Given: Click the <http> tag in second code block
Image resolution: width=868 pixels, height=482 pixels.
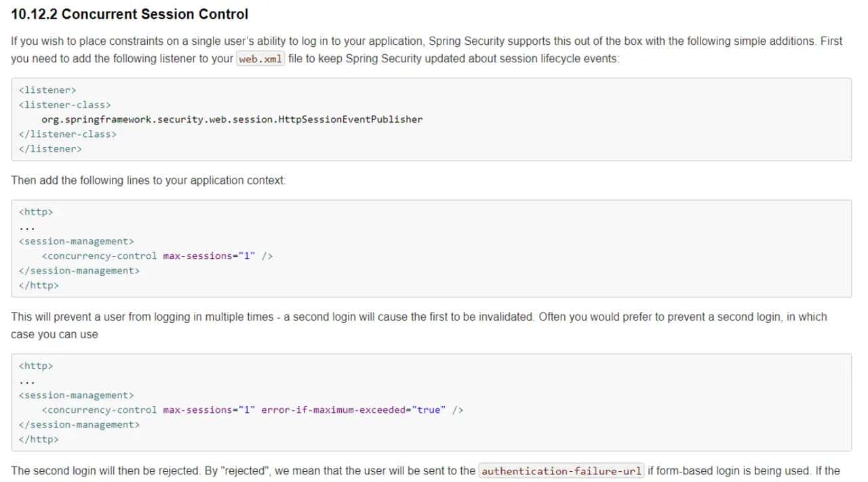Looking at the screenshot, I should 36,212.
